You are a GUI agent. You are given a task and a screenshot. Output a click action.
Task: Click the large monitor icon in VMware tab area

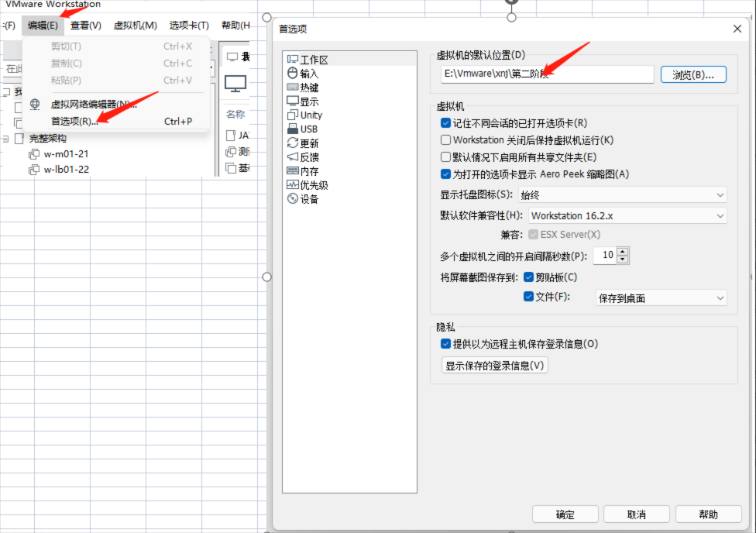(x=235, y=84)
